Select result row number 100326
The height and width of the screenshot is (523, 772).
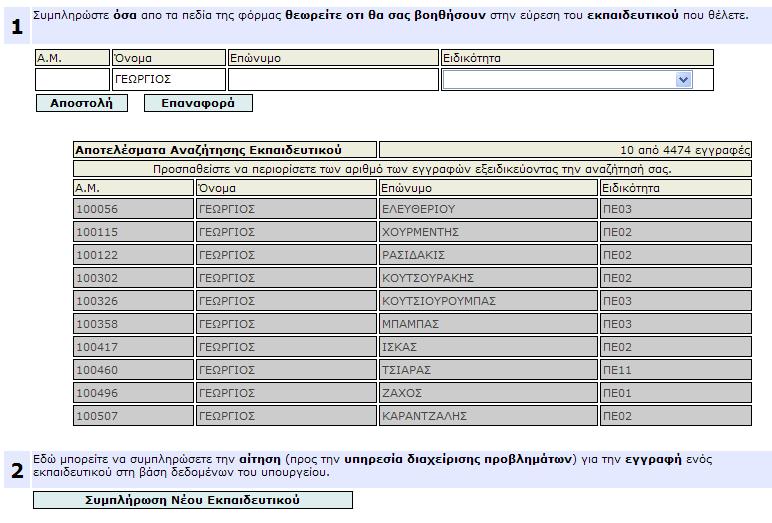pyautogui.click(x=412, y=301)
